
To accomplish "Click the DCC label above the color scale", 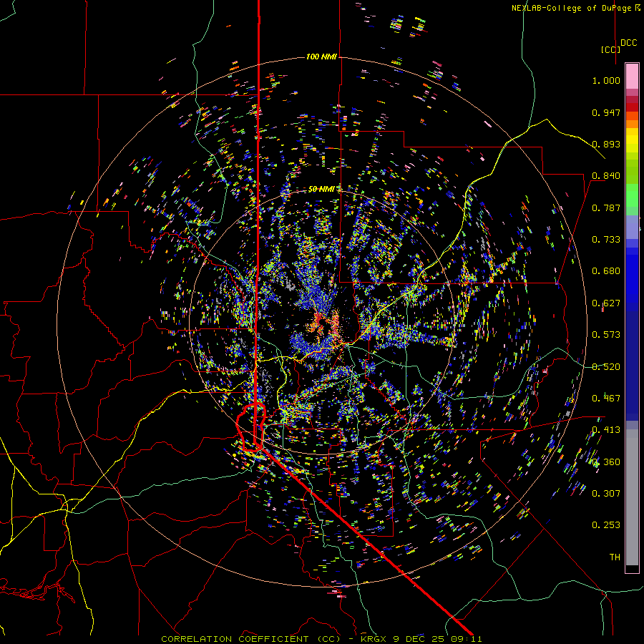I will [x=628, y=43].
